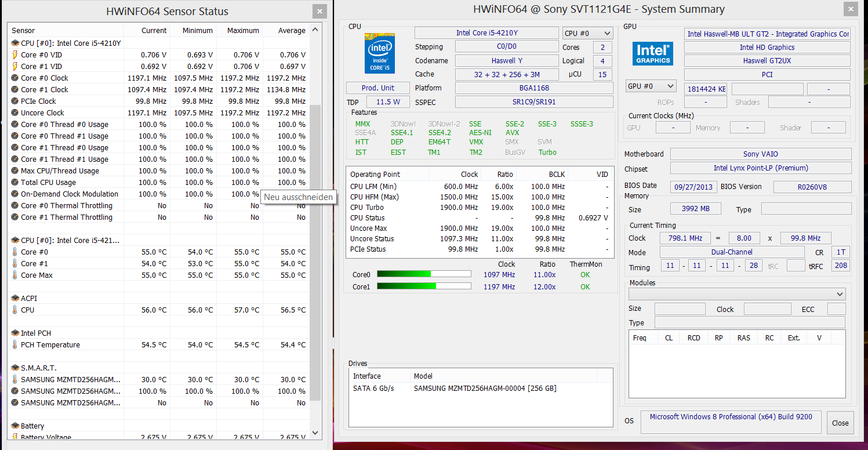Viewport: 868px width, 450px height.
Task: Click the Operating Point column header
Action: [387, 174]
